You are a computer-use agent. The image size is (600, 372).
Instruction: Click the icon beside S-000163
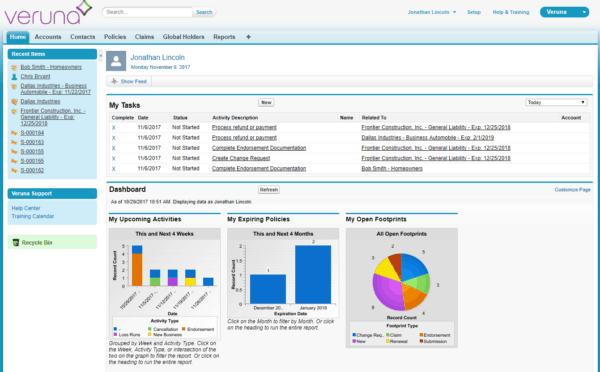click(x=14, y=142)
